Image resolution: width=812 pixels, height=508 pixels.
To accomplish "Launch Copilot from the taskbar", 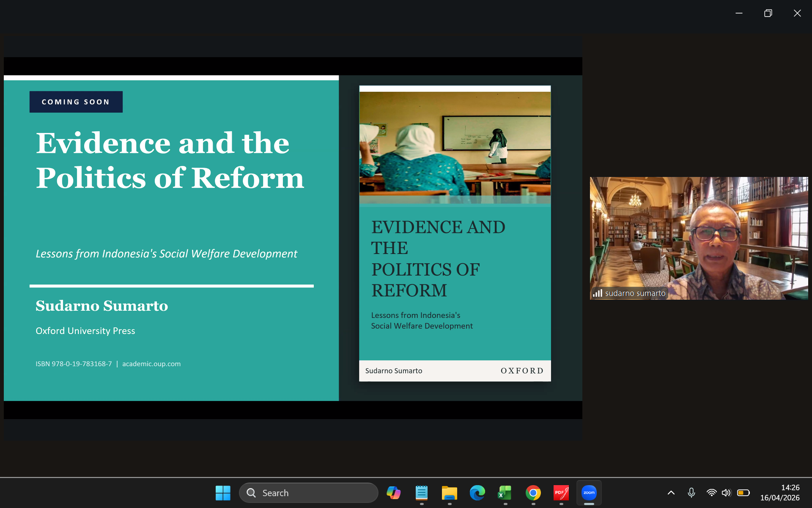I will point(393,493).
